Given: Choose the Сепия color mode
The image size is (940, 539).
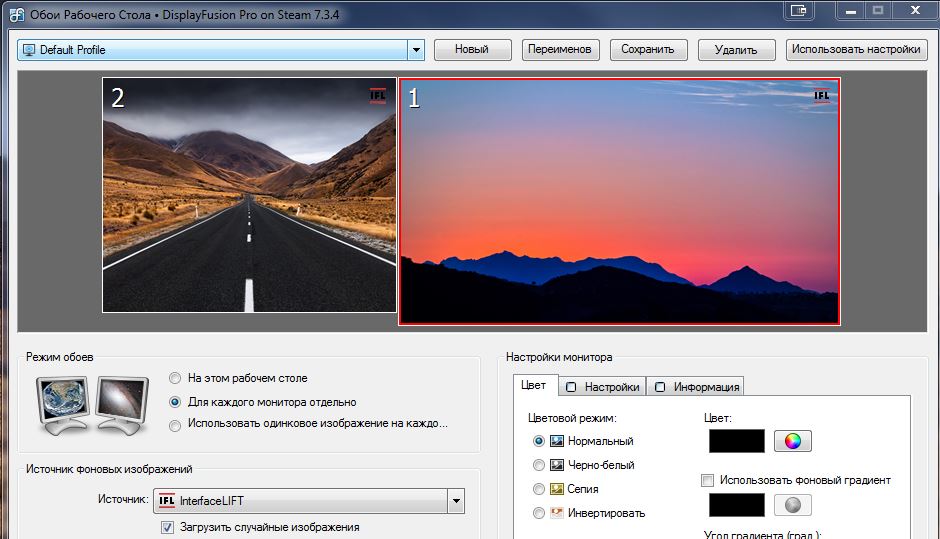Looking at the screenshot, I should [x=538, y=489].
